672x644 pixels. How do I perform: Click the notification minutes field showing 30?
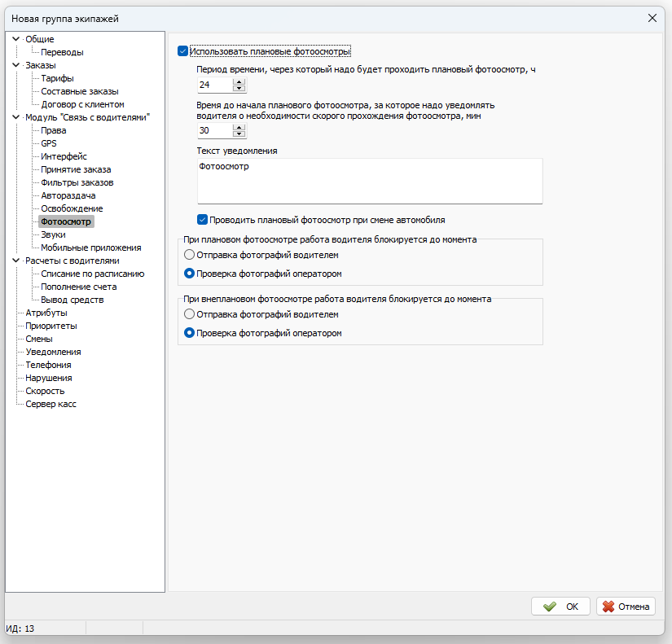coord(215,131)
